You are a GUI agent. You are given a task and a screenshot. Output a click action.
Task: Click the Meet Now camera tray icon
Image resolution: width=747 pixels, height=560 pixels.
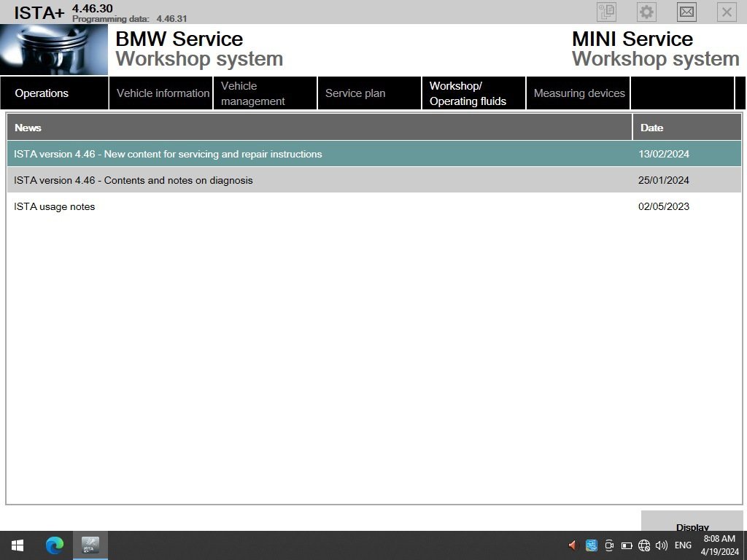point(609,545)
